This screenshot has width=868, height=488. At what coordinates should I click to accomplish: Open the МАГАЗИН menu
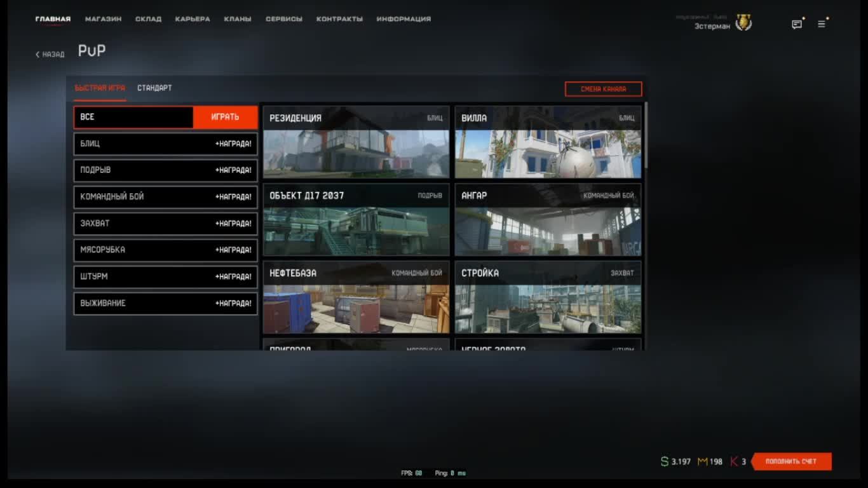click(x=103, y=19)
